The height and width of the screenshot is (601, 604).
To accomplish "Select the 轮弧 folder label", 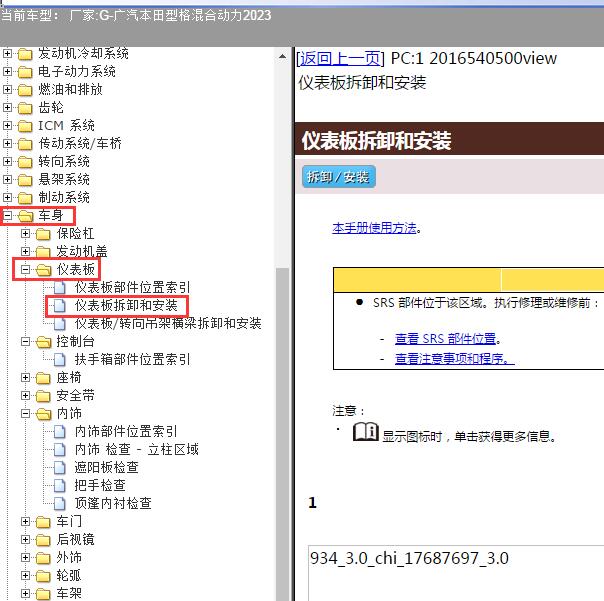I will (x=69, y=575).
